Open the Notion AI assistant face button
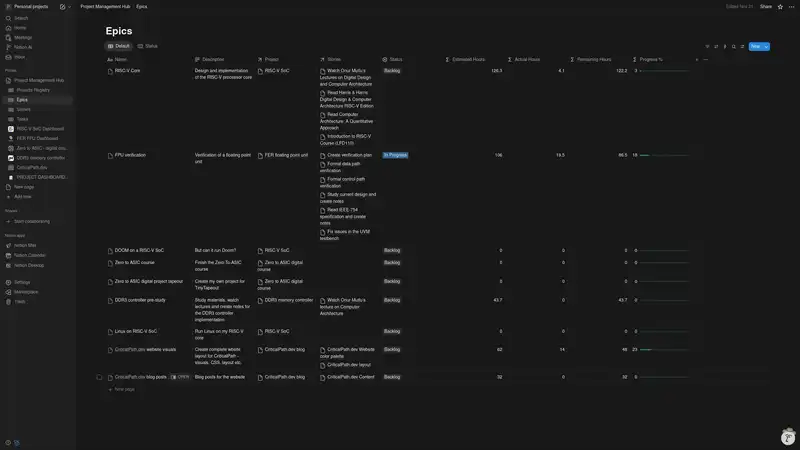 (x=788, y=437)
